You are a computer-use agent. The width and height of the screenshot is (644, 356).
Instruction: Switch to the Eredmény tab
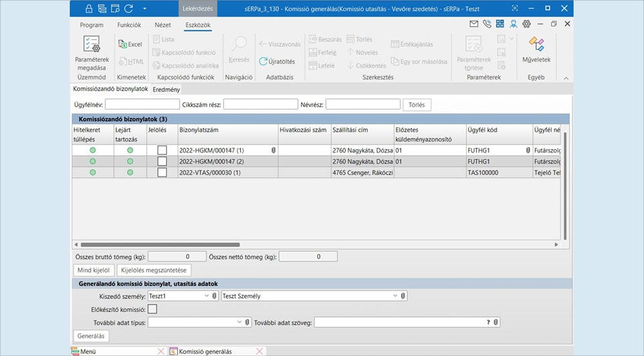point(166,89)
